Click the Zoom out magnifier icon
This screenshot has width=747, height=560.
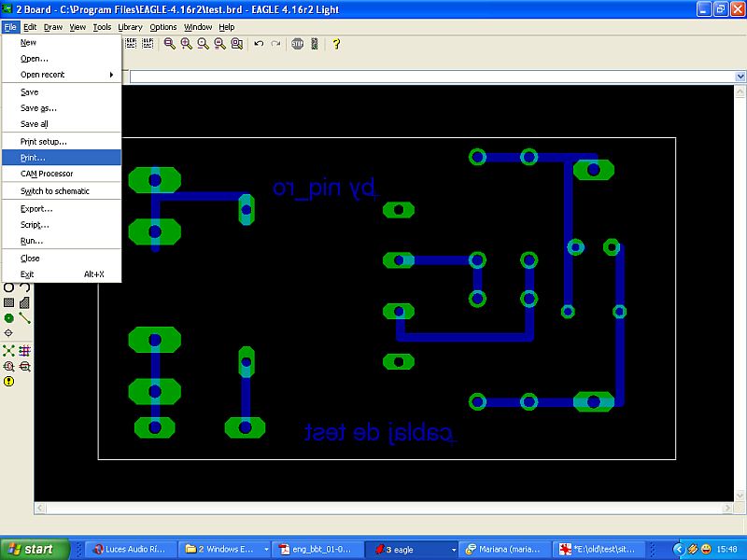click(203, 44)
